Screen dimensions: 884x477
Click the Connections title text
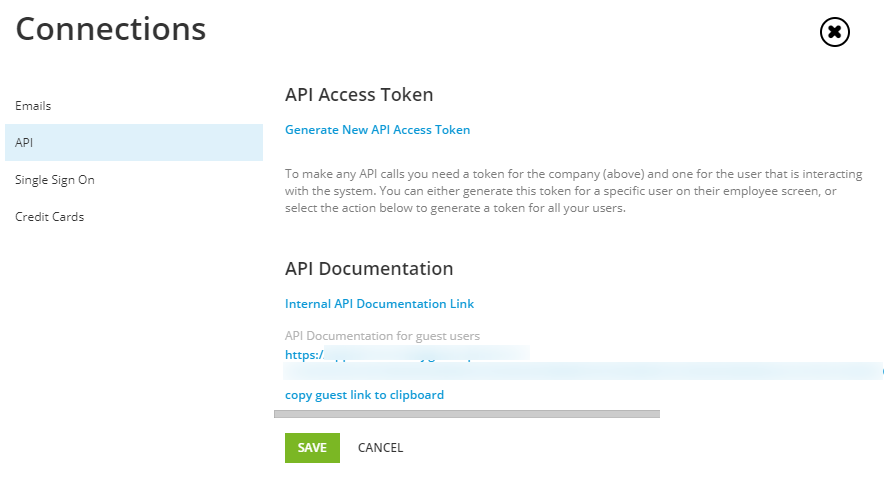tap(111, 29)
